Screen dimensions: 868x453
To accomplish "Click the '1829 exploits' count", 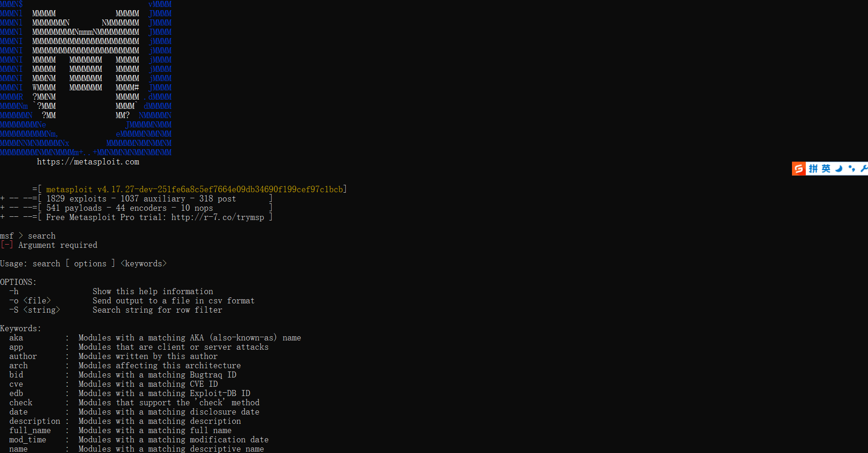I will (76, 199).
